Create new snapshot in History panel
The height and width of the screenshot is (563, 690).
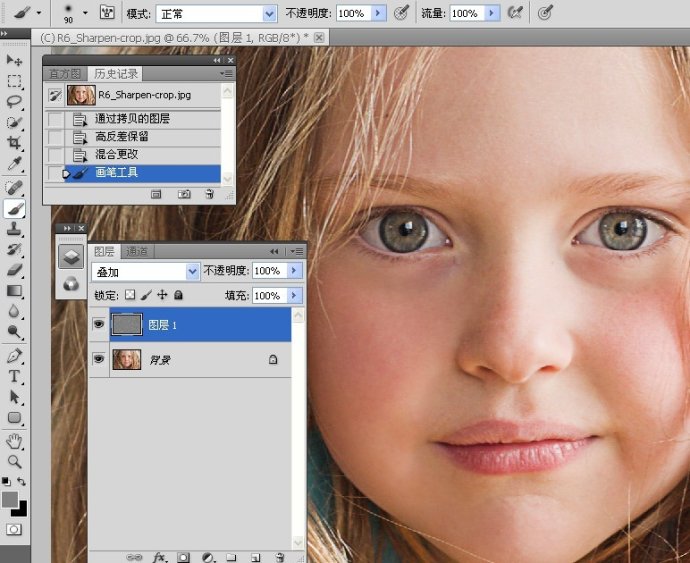(184, 194)
